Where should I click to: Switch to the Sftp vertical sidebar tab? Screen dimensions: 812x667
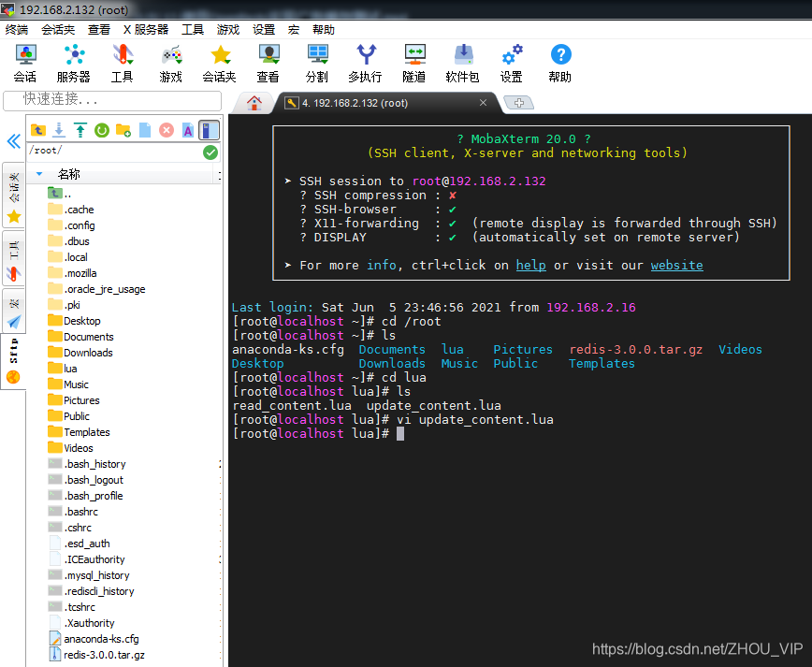coord(13,361)
